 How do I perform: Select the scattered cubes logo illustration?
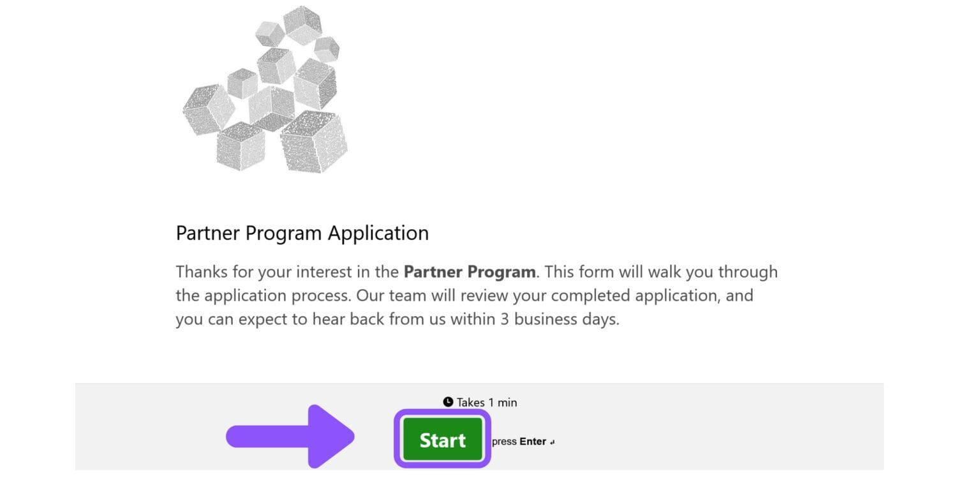click(268, 89)
